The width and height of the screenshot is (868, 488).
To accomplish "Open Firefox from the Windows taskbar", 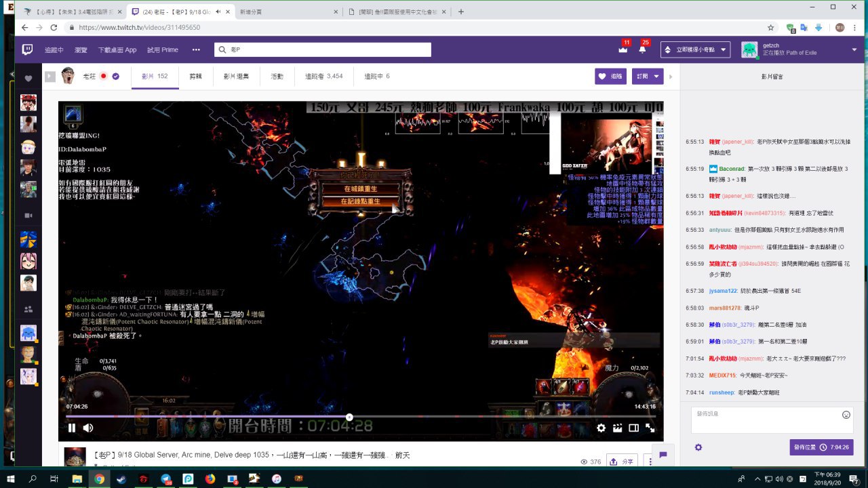I will [210, 479].
